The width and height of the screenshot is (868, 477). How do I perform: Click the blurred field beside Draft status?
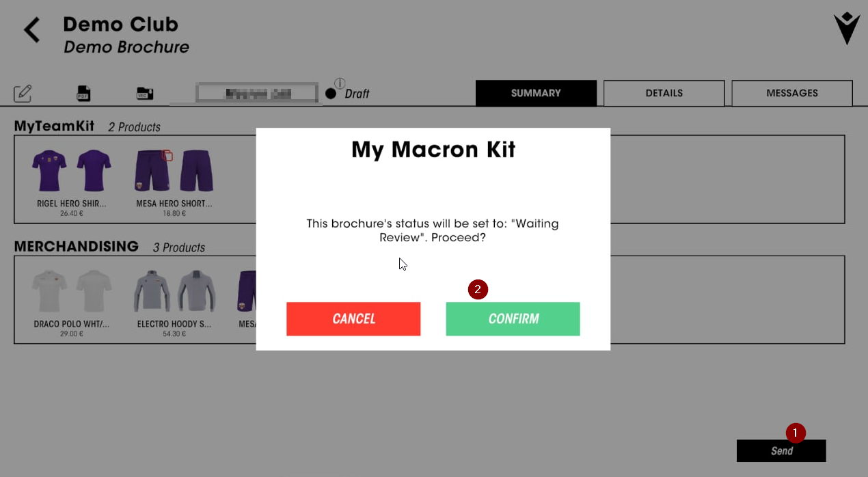tap(258, 93)
